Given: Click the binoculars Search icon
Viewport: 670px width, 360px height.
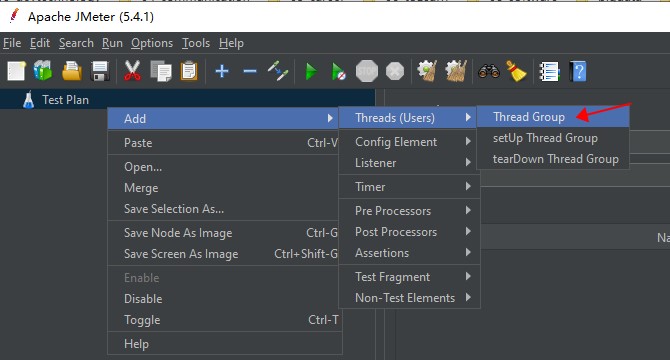Looking at the screenshot, I should (x=489, y=71).
